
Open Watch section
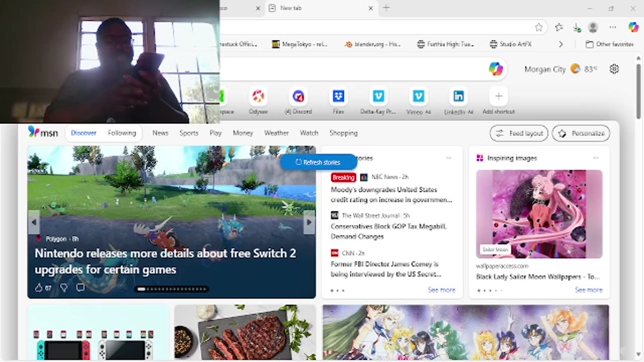pos(309,133)
